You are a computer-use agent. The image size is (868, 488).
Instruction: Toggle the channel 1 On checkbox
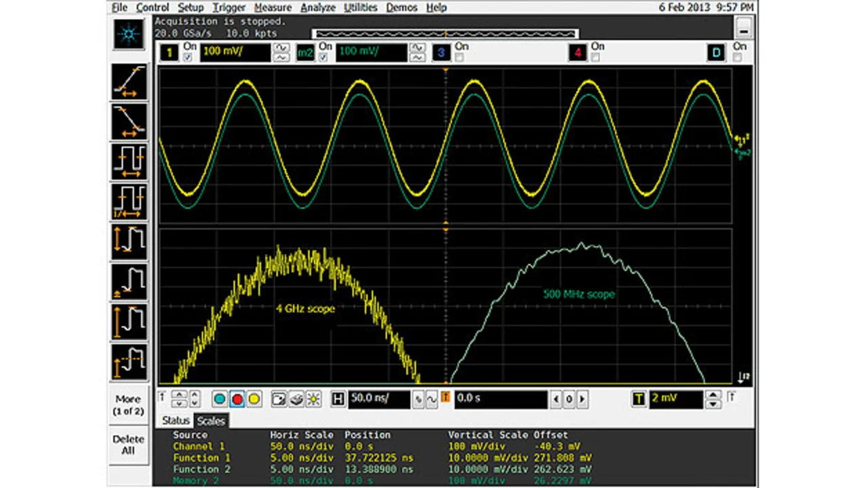coord(188,58)
